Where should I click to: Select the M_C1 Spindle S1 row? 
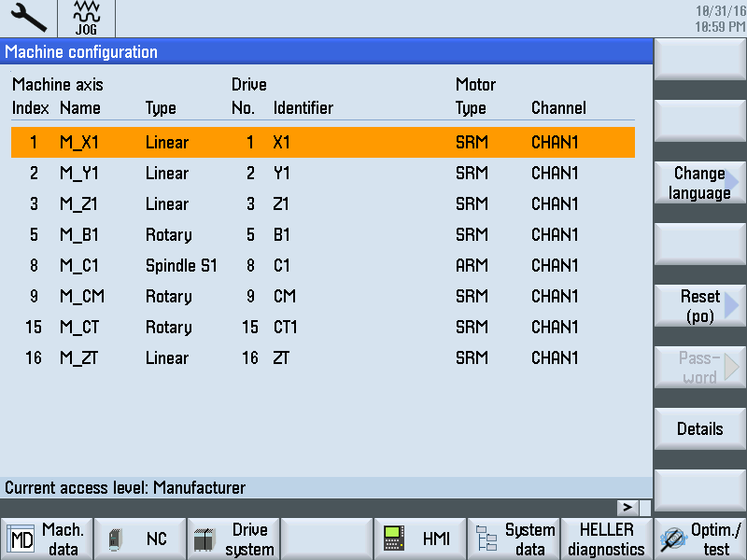322,266
